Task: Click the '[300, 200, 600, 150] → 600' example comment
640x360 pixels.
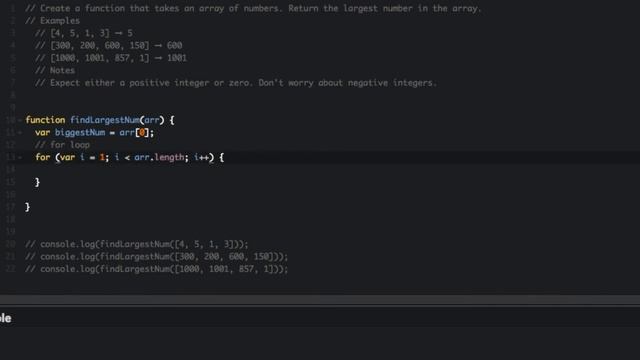Action: [109, 46]
